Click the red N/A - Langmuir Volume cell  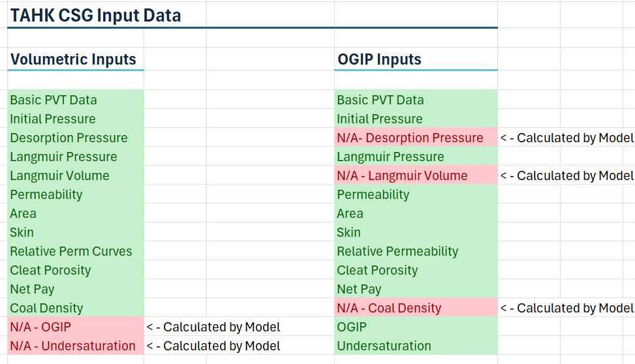tap(402, 175)
